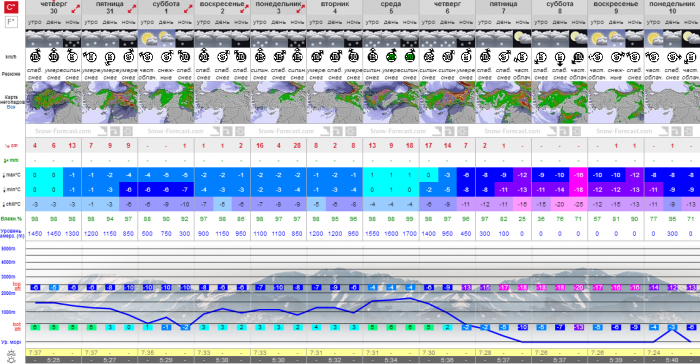Switch temperature units to Fahrenheit F°
The height and width of the screenshot is (364, 700).
pyautogui.click(x=11, y=21)
